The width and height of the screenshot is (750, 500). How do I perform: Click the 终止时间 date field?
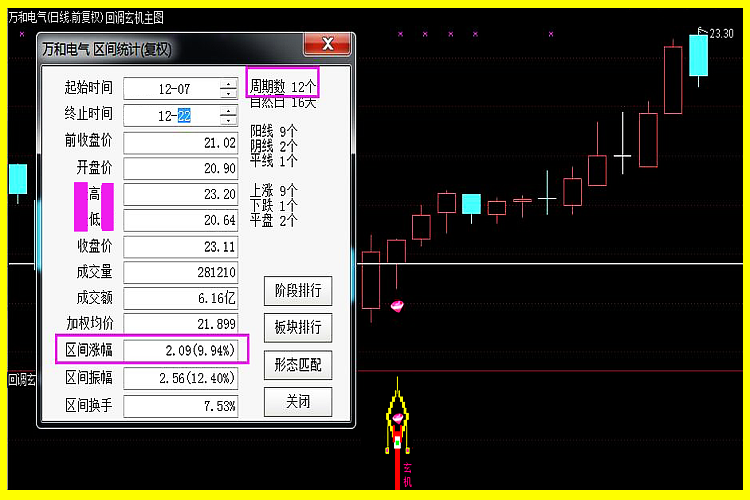(171, 115)
